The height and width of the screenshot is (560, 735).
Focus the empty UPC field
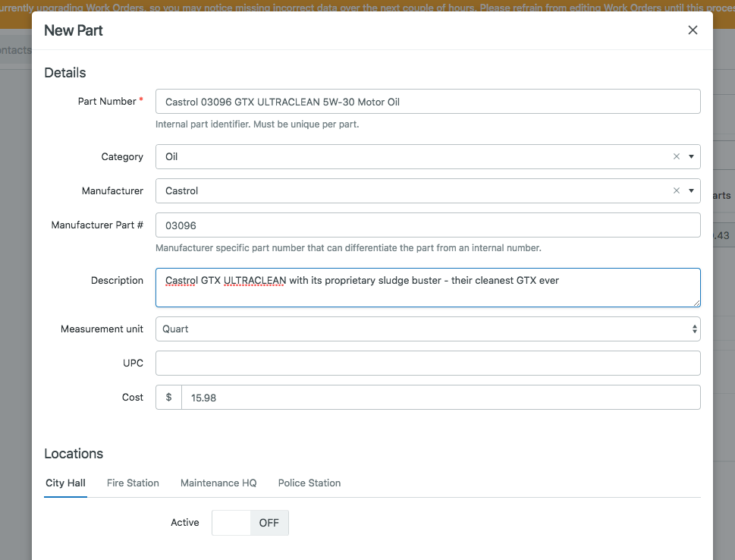(x=428, y=363)
